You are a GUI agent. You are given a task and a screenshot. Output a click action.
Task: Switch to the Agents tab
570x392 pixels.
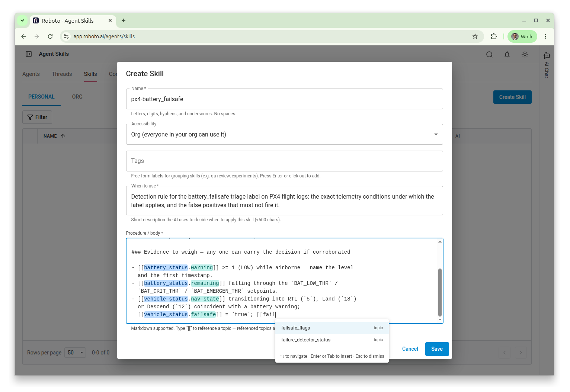coord(31,74)
